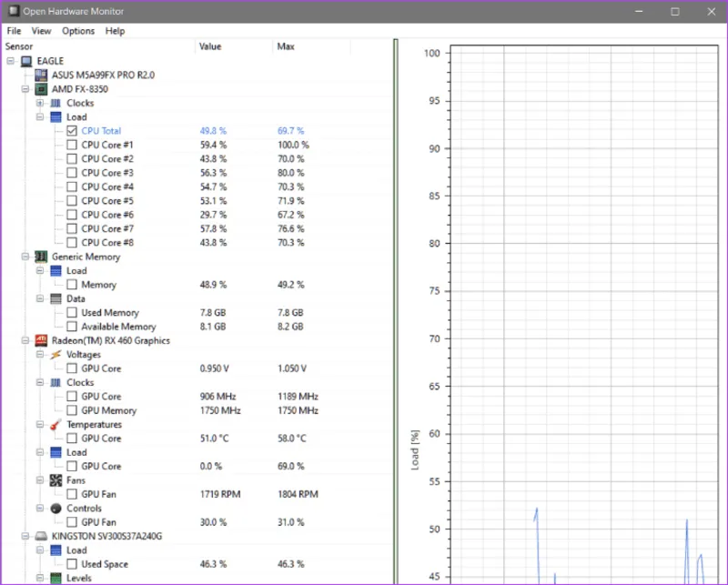Click the EAGLE computer icon

click(x=26, y=61)
